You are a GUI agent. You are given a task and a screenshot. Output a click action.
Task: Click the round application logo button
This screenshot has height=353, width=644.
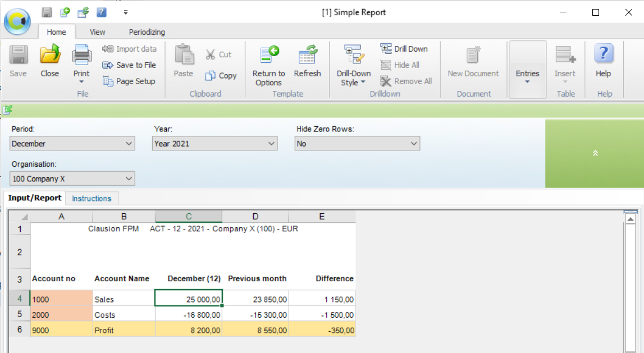17,21
